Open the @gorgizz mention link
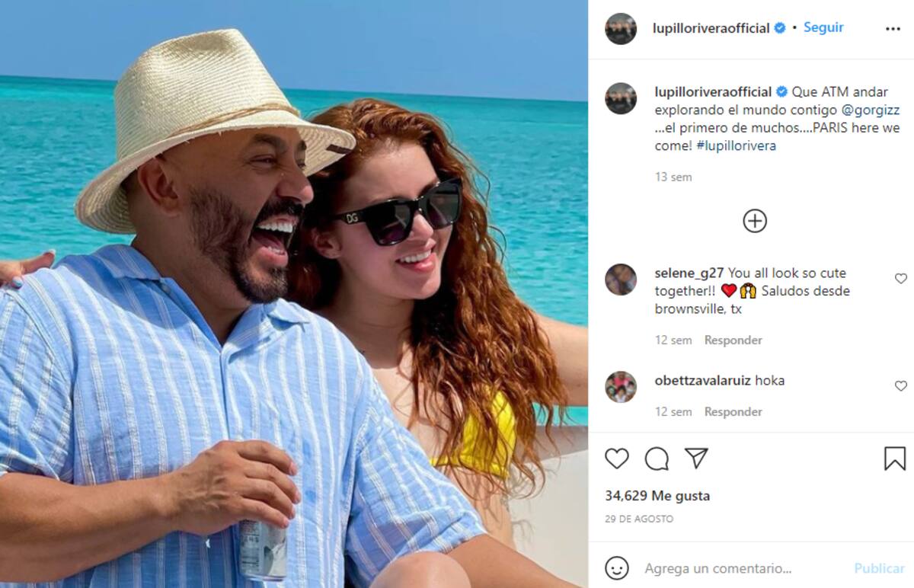This screenshot has width=914, height=588. [x=870, y=110]
